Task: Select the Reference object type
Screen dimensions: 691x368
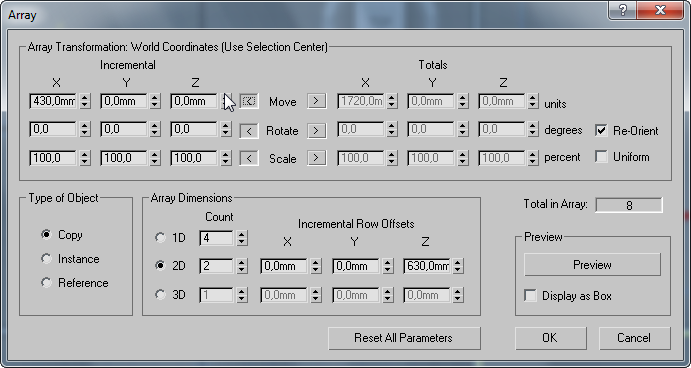Action: click(x=46, y=282)
